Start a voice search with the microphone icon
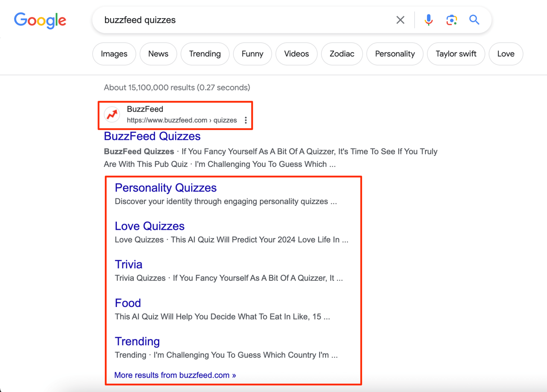 [x=428, y=20]
